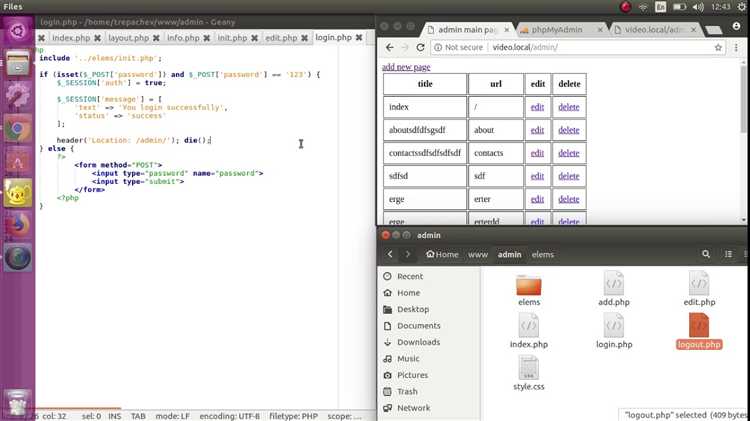
Task: Go forward in file manager
Action: tap(408, 254)
